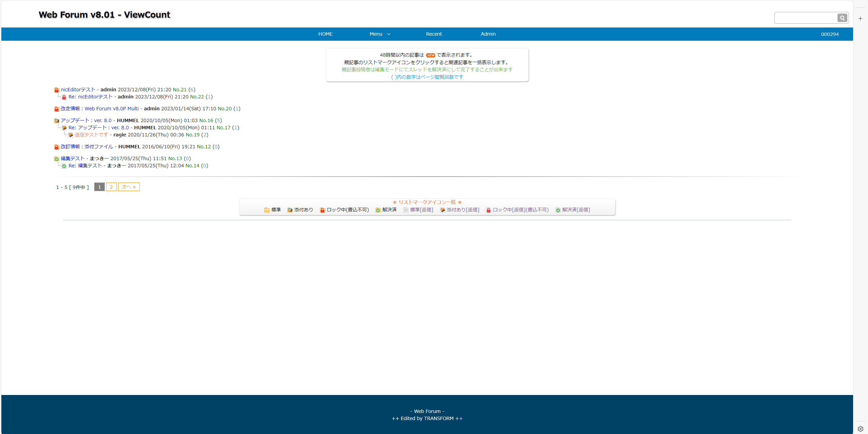This screenshot has width=868, height=434.
Task: Open the Admin navigation item
Action: [x=488, y=34]
